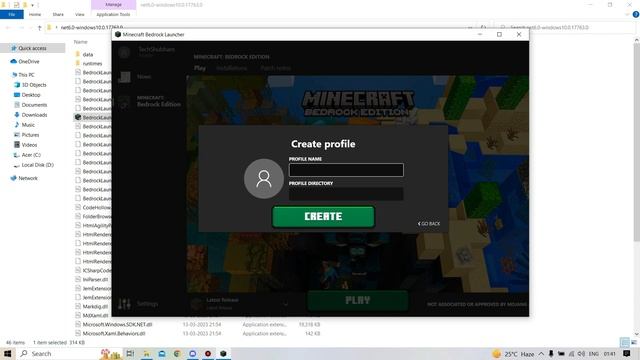Select the runtimes folder in file list
Image resolution: width=640 pixels, height=360 pixels.
[92, 64]
